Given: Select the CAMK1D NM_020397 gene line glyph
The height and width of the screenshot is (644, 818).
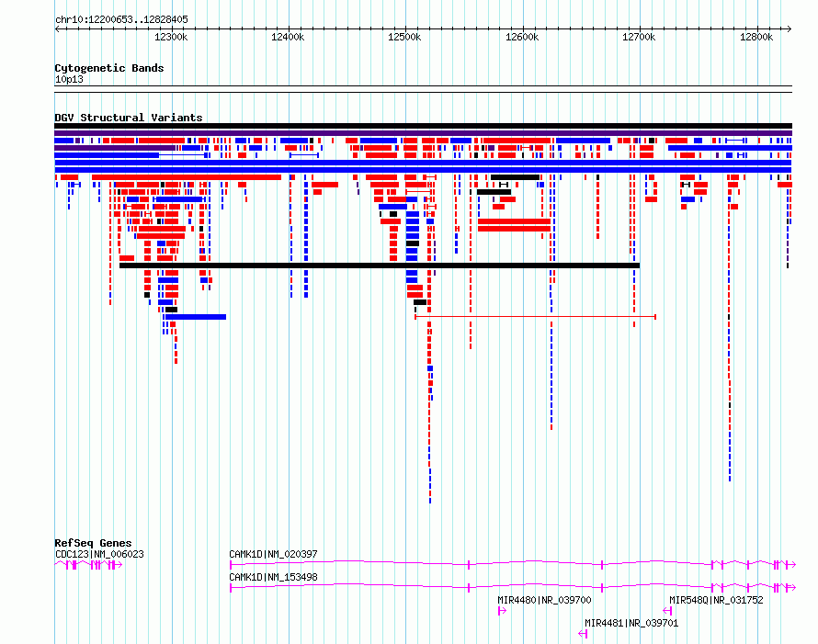Looking at the screenshot, I should 513,565.
